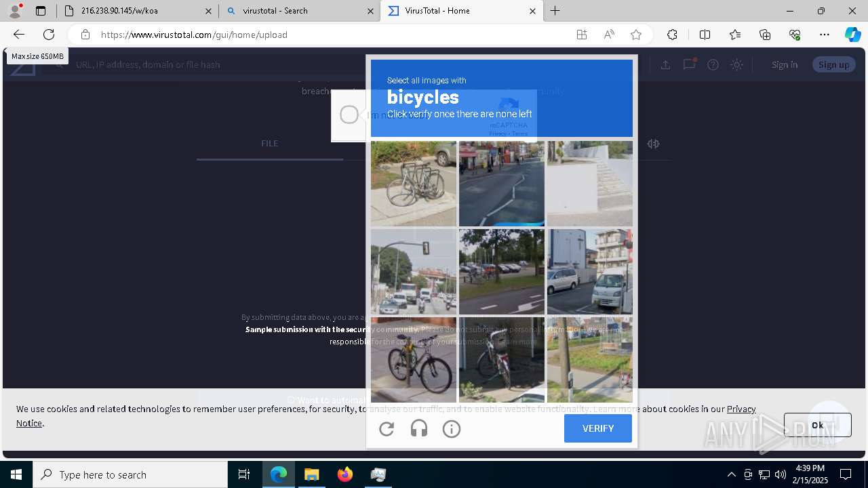Open the favorites list

[735, 35]
